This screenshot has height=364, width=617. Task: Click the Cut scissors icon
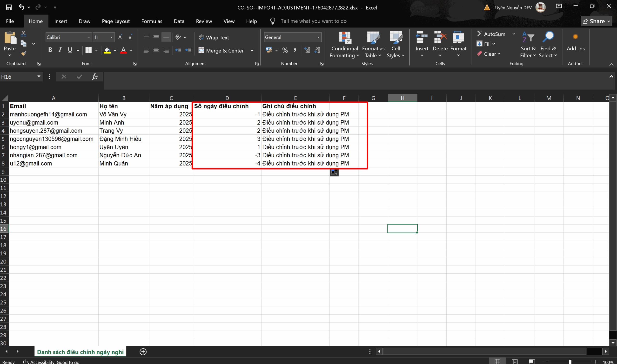(24, 33)
